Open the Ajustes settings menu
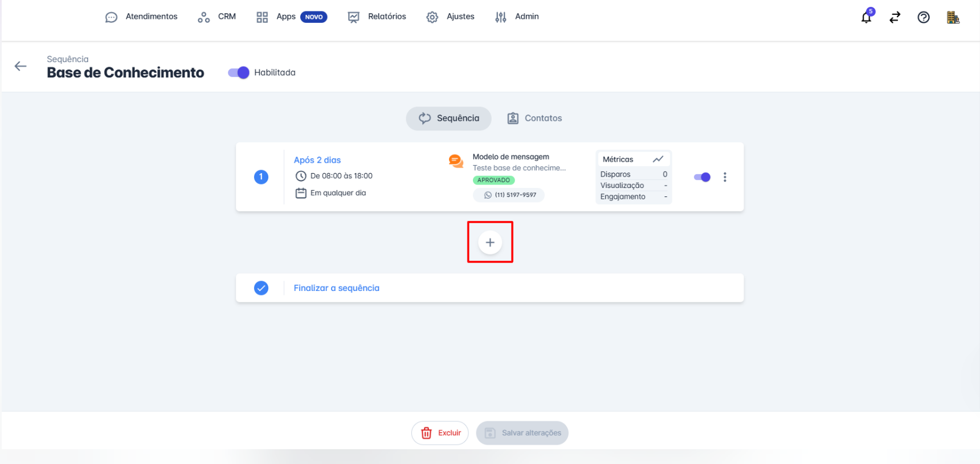The height and width of the screenshot is (464, 980). [x=450, y=17]
